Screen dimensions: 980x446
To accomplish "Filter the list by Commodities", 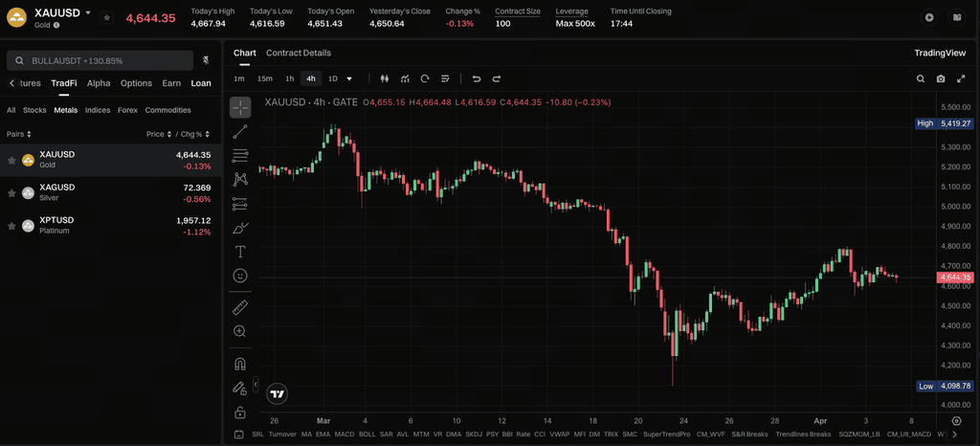I will 168,110.
